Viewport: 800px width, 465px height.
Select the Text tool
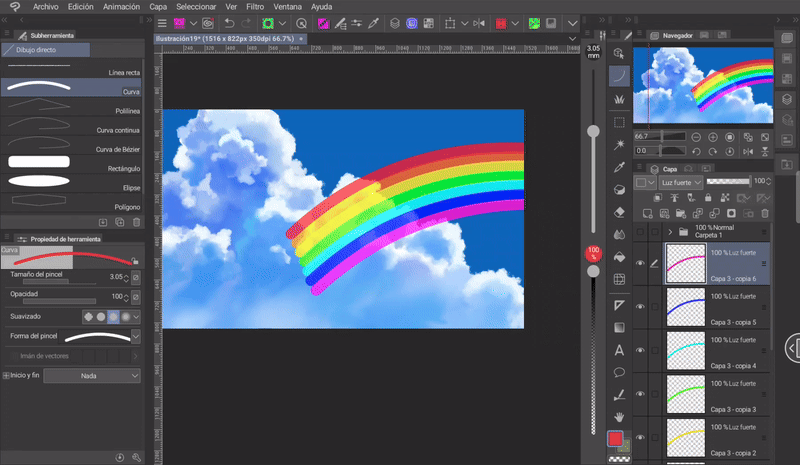pos(619,349)
